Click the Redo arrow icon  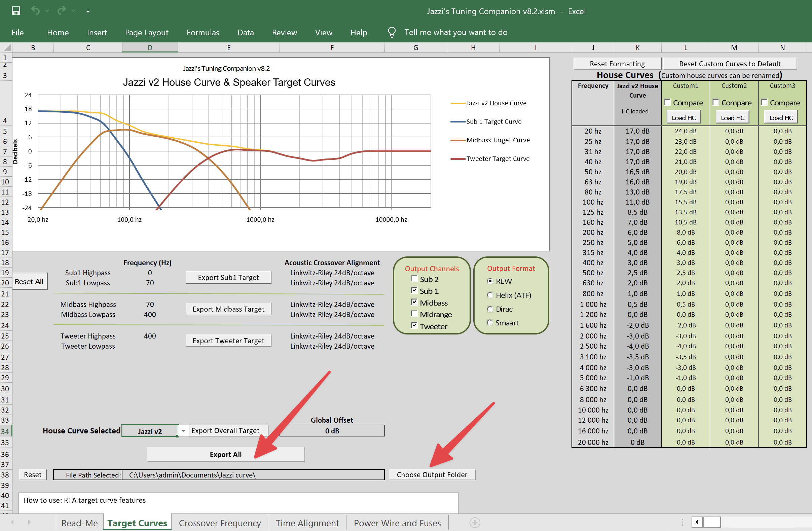click(62, 10)
